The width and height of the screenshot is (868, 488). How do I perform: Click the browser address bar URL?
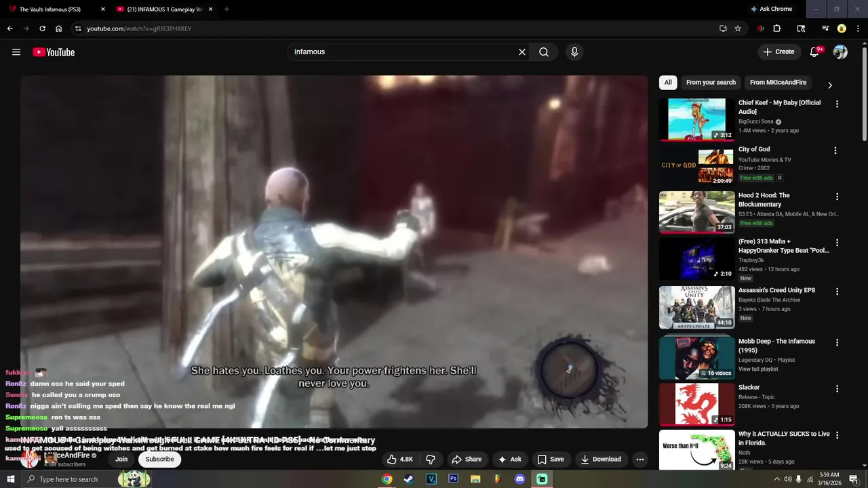(x=139, y=28)
